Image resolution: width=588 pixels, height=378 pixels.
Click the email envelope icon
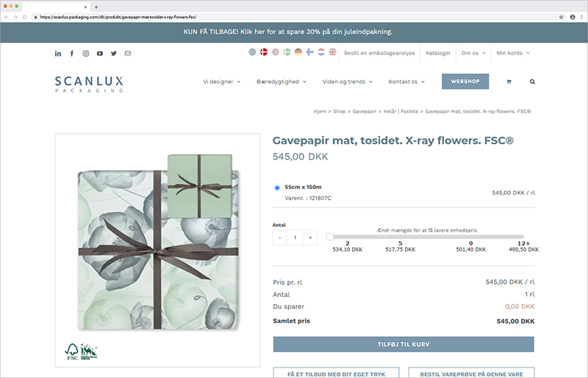[x=128, y=54]
